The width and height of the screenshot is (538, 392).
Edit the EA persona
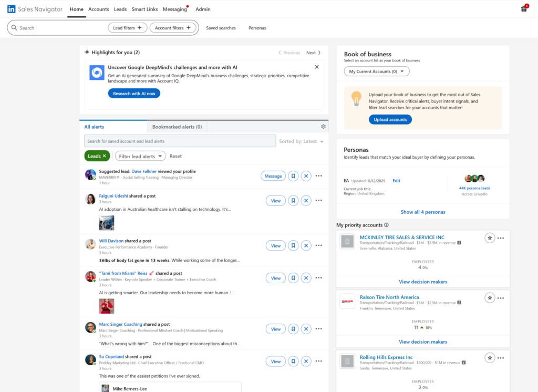tap(396, 181)
